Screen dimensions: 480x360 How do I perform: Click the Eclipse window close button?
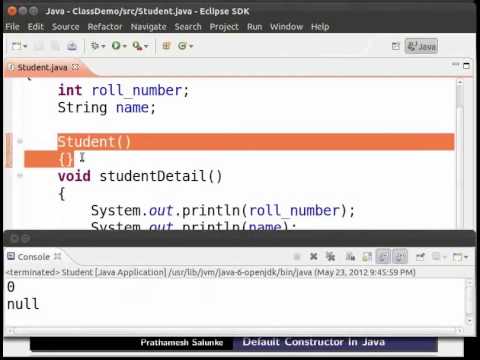[x=12, y=11]
